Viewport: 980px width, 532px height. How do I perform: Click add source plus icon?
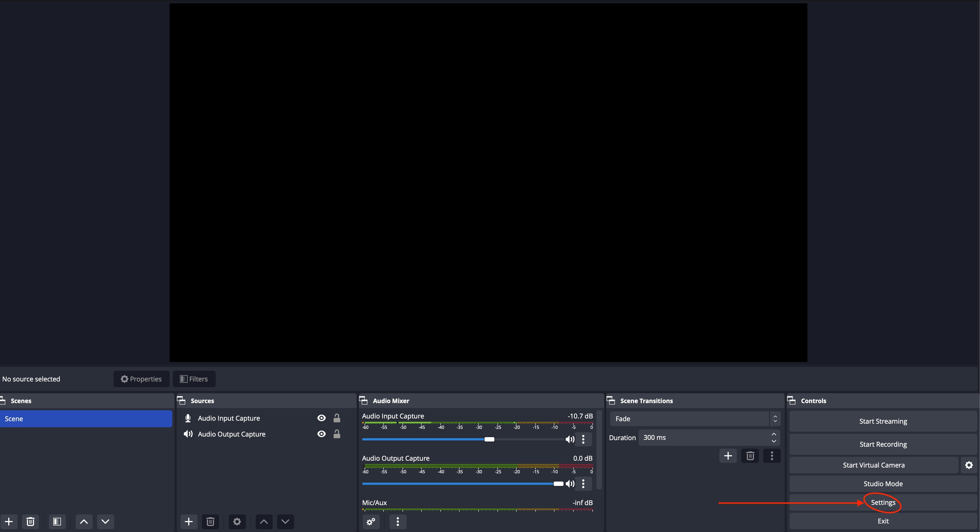point(189,521)
